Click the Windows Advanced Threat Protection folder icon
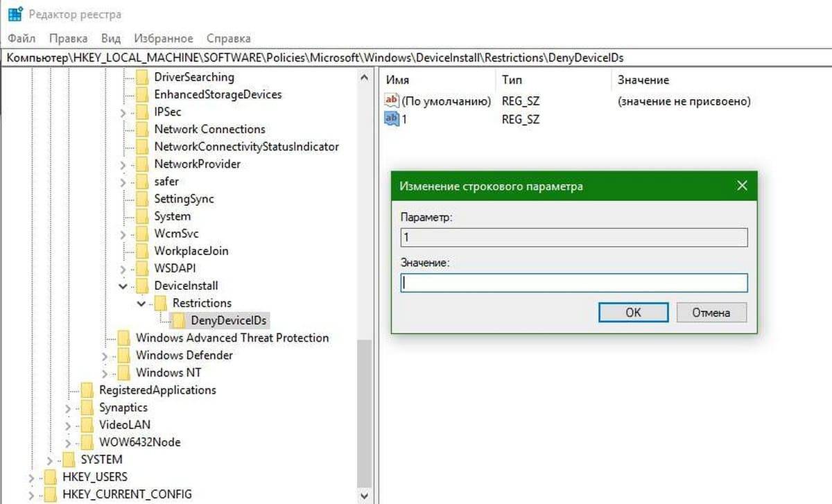The width and height of the screenshot is (832, 504). (x=124, y=338)
